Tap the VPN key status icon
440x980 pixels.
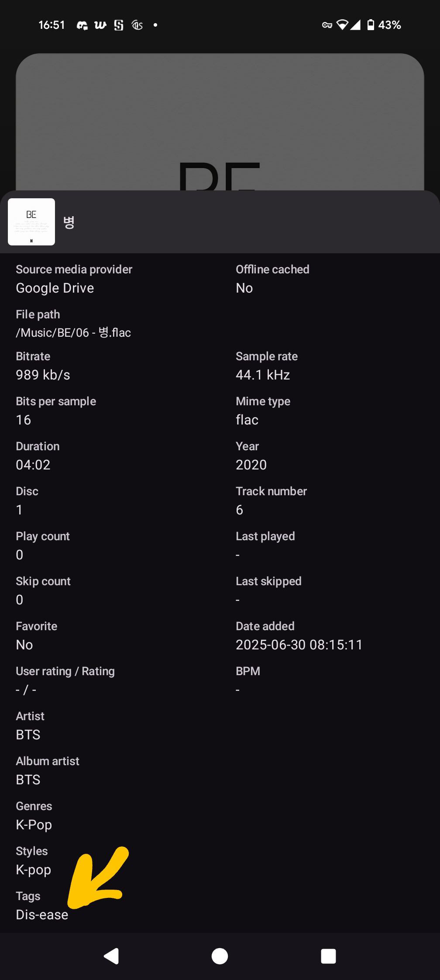(327, 25)
